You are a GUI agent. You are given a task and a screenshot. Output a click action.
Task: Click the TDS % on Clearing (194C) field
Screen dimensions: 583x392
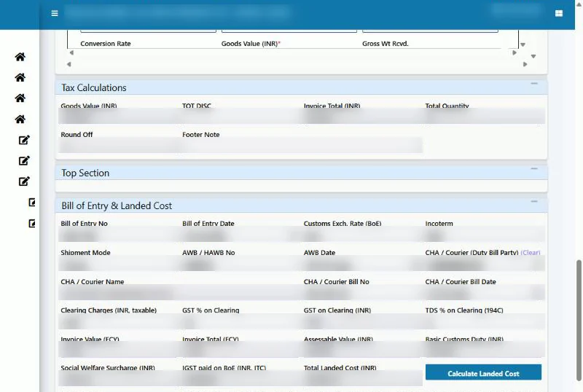[x=484, y=321]
